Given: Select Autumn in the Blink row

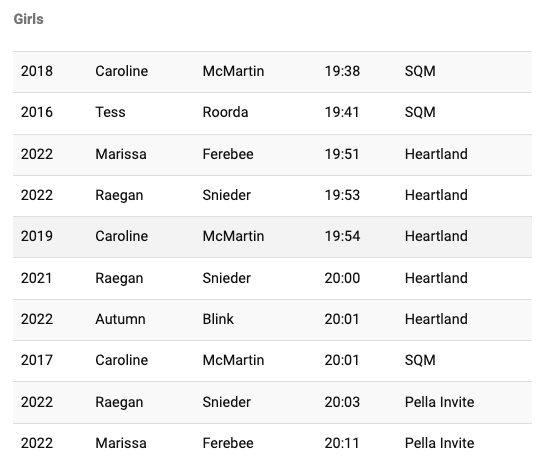Looking at the screenshot, I should tap(120, 319).
